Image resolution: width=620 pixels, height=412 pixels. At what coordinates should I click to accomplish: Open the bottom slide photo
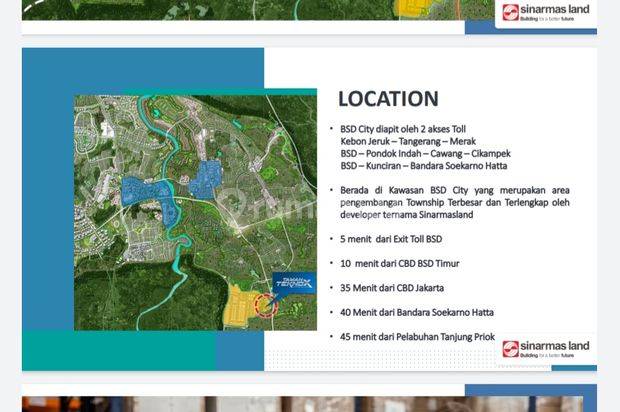click(302, 404)
